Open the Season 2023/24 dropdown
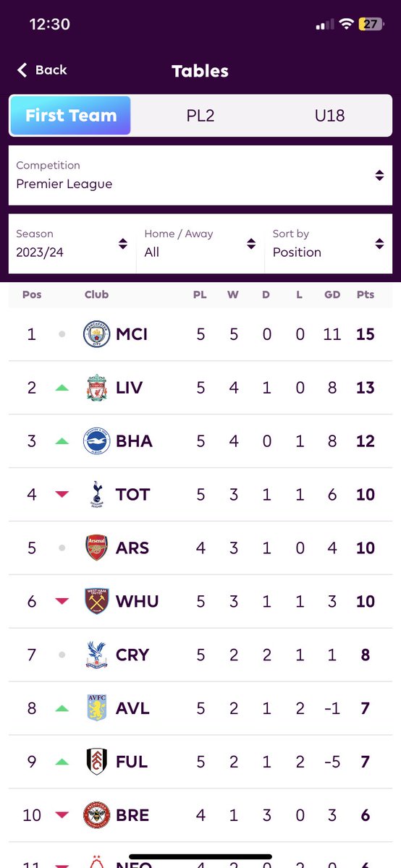Viewport: 401px width, 868px height. click(x=72, y=243)
